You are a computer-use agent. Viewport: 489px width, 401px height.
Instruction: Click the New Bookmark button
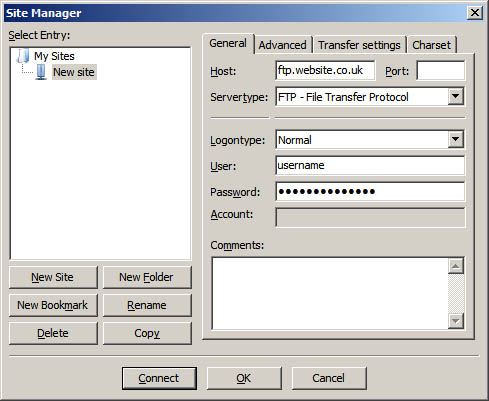53,305
